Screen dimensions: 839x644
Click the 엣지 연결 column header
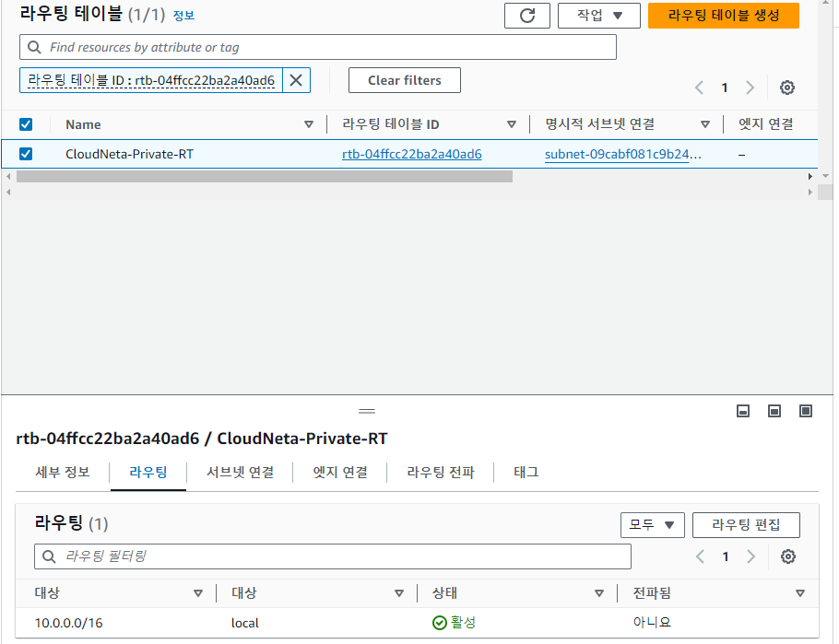765,124
